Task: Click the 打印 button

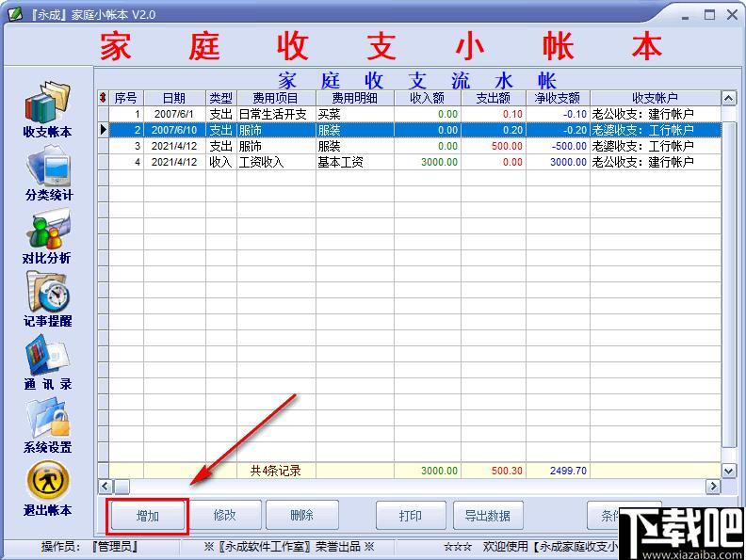Action: click(x=411, y=516)
